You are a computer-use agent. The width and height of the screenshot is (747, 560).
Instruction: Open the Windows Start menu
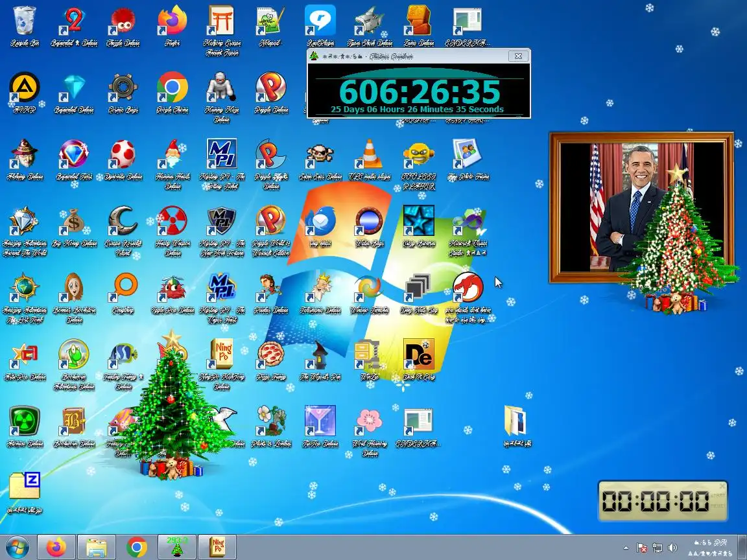tap(18, 547)
